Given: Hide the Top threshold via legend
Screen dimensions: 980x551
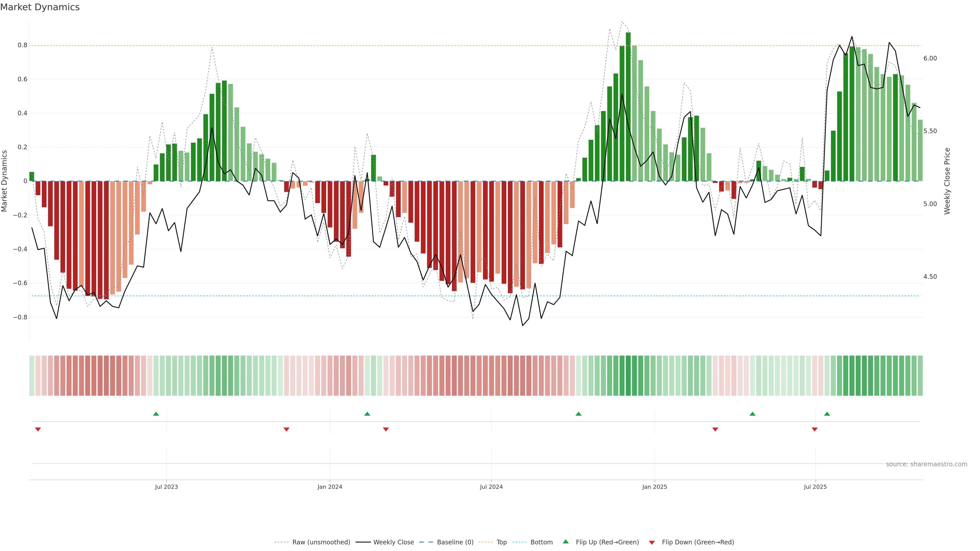Looking at the screenshot, I should pos(501,542).
